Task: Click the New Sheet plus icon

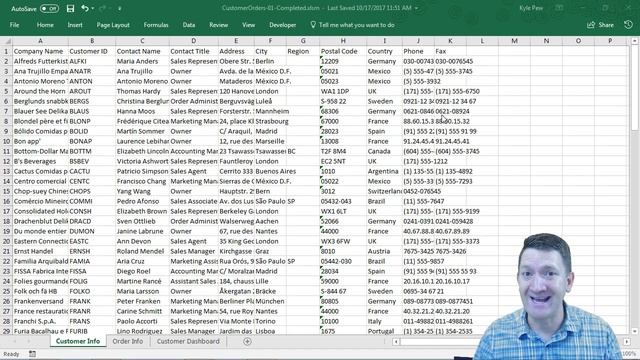Action: (247, 342)
